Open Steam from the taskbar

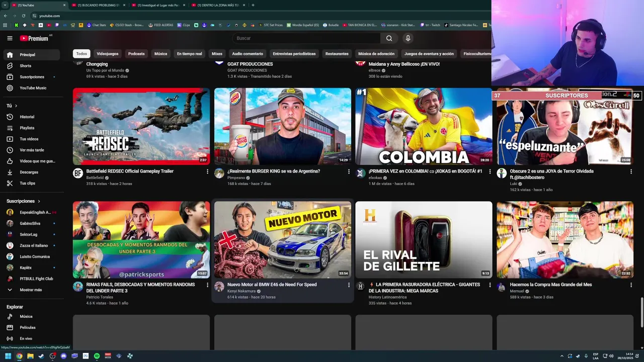(x=41, y=356)
